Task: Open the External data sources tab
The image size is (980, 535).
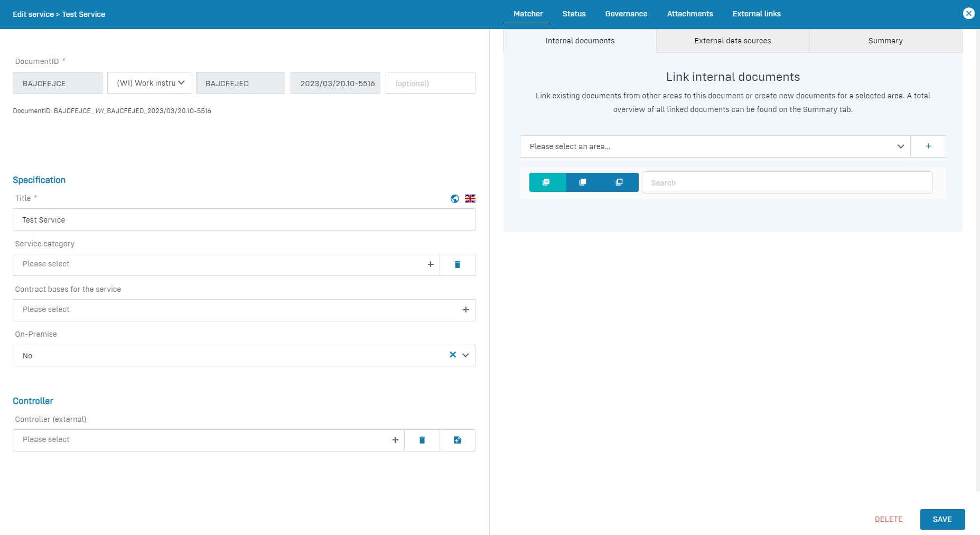Action: click(x=732, y=41)
